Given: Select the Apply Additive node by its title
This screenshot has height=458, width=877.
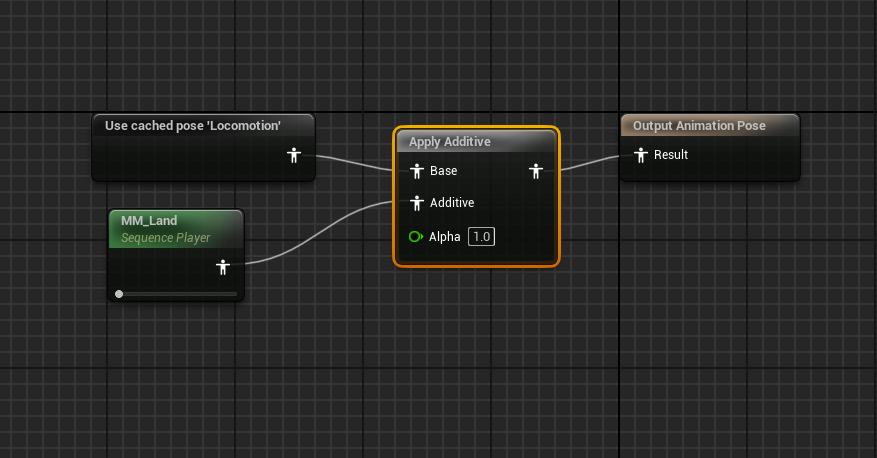Looking at the screenshot, I should [x=450, y=142].
